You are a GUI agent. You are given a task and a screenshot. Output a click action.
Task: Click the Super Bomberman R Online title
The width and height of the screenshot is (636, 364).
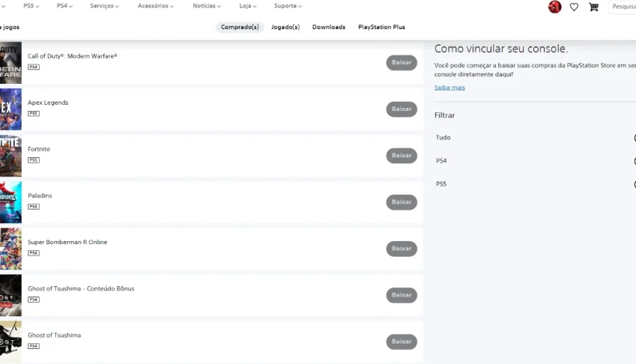pos(67,242)
